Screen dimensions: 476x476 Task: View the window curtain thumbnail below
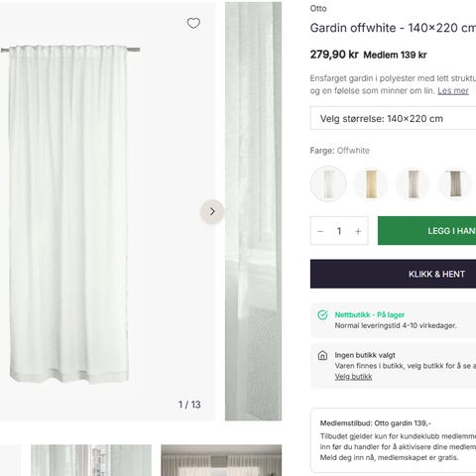[x=91, y=460]
